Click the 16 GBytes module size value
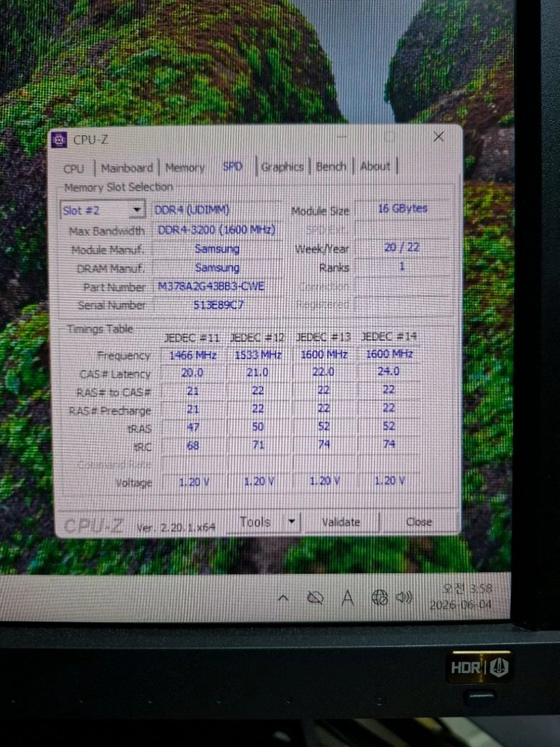 tap(402, 208)
